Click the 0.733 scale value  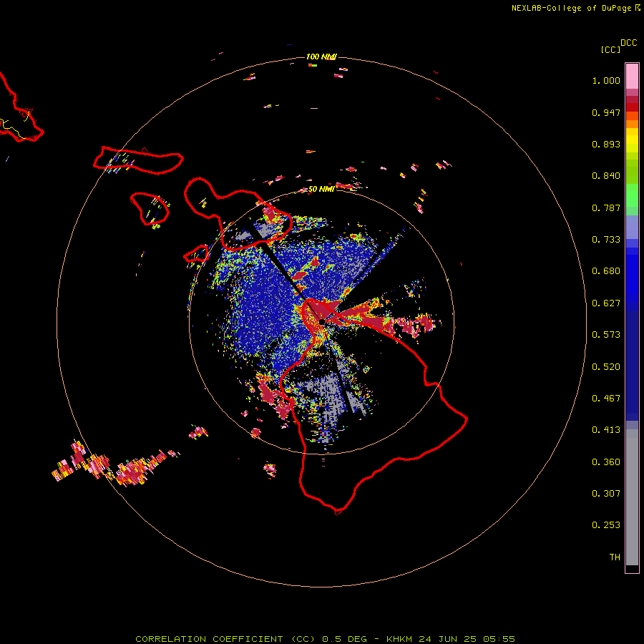pos(606,240)
